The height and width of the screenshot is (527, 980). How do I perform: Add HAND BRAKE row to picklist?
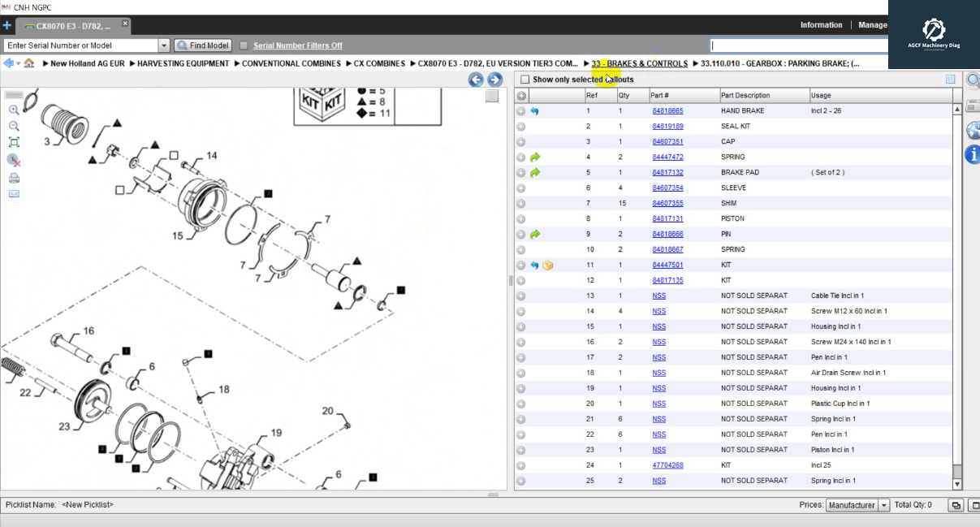(x=521, y=111)
